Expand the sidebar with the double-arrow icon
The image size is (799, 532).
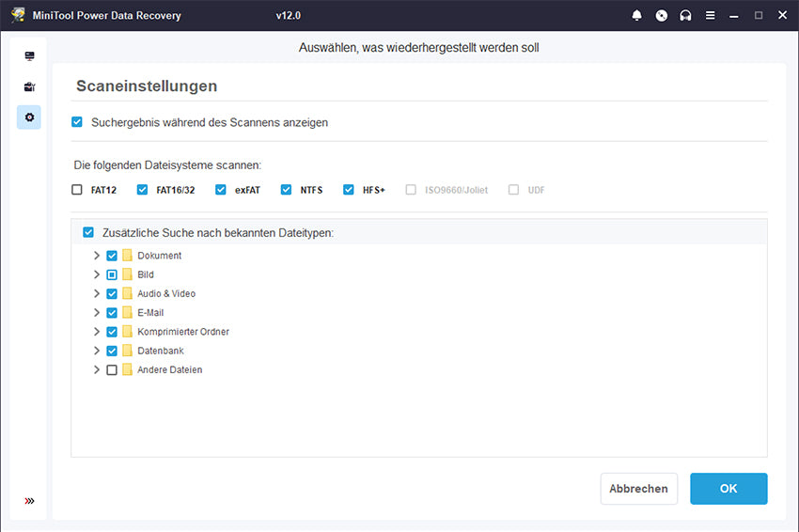point(29,501)
